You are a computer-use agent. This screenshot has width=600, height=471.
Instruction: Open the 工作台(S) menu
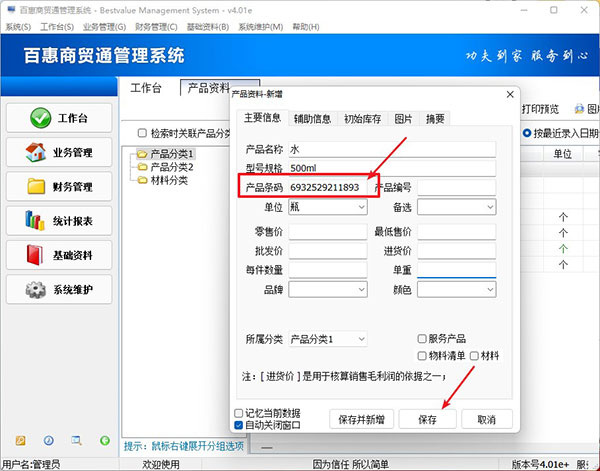click(57, 27)
